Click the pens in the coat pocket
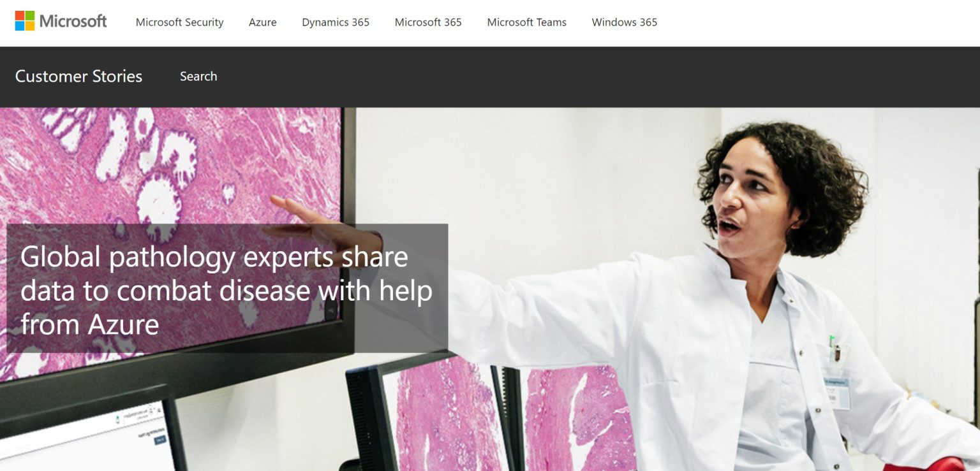Screen dimensions: 980x471 point(835,348)
